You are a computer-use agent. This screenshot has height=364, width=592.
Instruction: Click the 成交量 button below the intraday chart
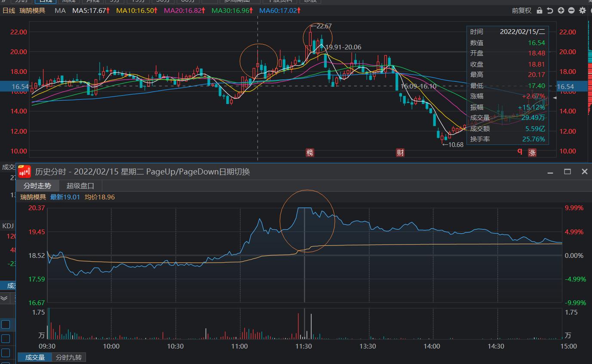[x=35, y=357]
